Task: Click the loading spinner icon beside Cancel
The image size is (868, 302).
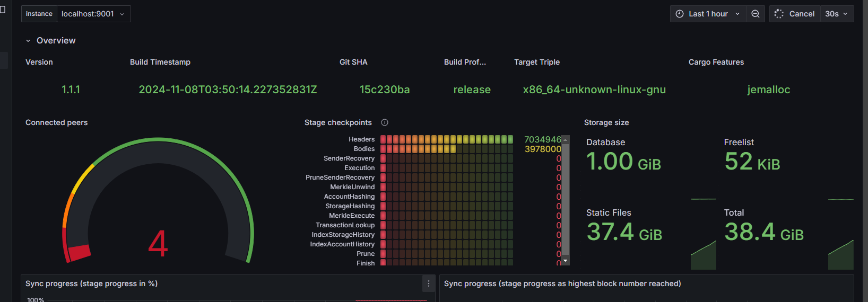Action: (779, 14)
